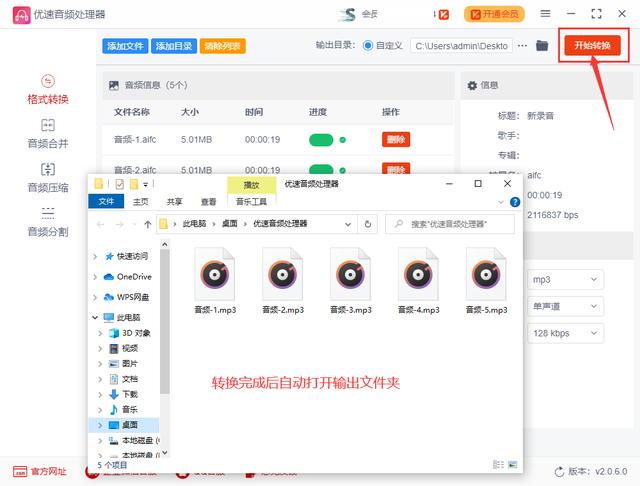Select the 音频-3.mp3 file

(351, 281)
